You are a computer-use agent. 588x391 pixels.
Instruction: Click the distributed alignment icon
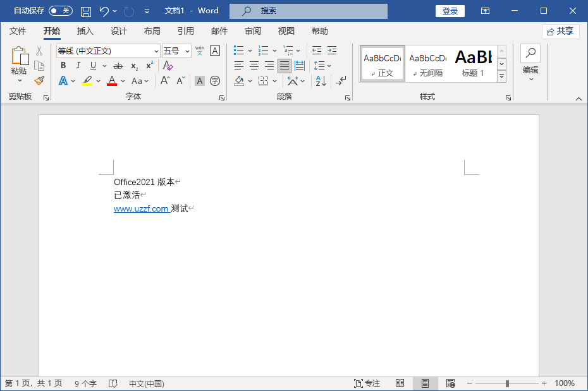(x=300, y=66)
